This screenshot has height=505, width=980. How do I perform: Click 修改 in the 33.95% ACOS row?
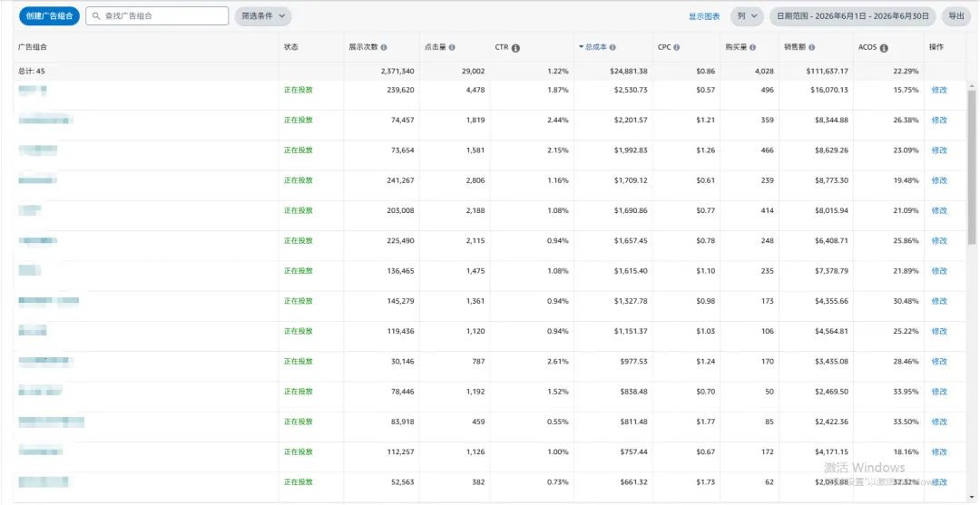(x=939, y=392)
